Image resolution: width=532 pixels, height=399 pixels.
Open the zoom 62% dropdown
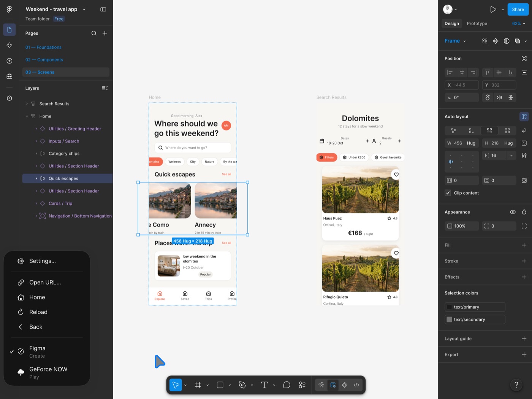519,24
